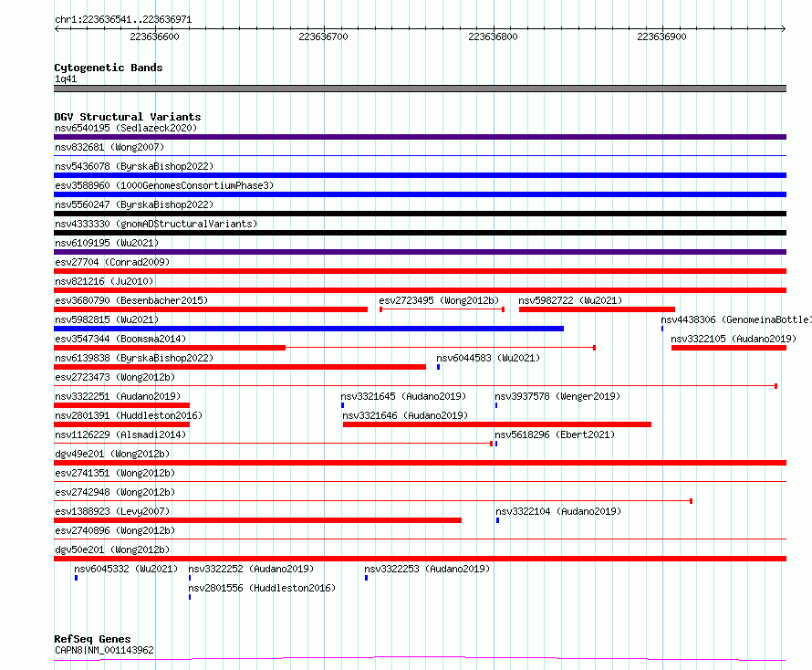Click the red nsv3322105 variant bar
This screenshot has width=812, height=670.
[729, 348]
